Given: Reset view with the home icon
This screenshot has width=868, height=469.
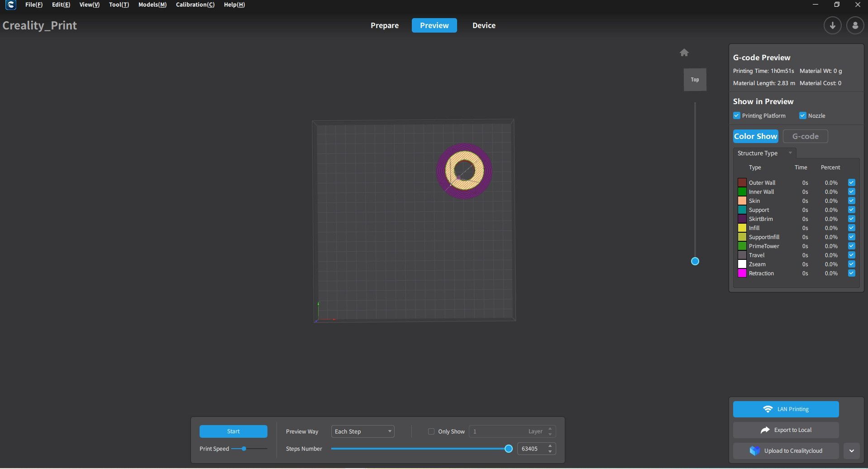Looking at the screenshot, I should [x=684, y=53].
